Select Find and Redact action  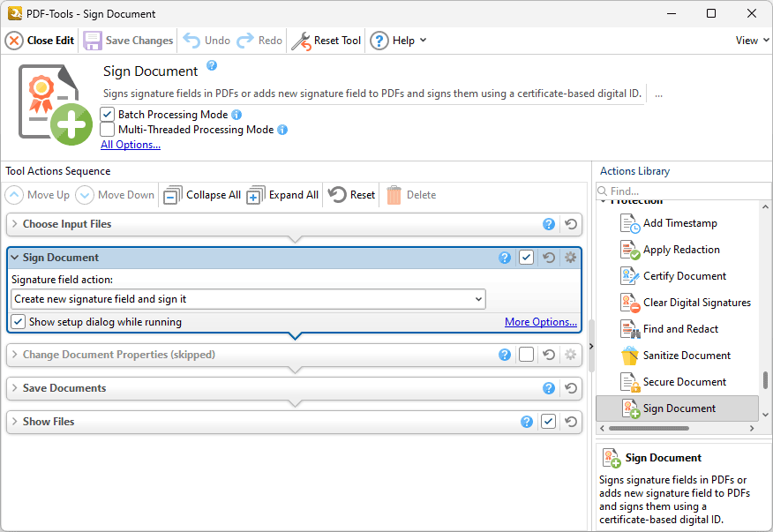(x=677, y=329)
